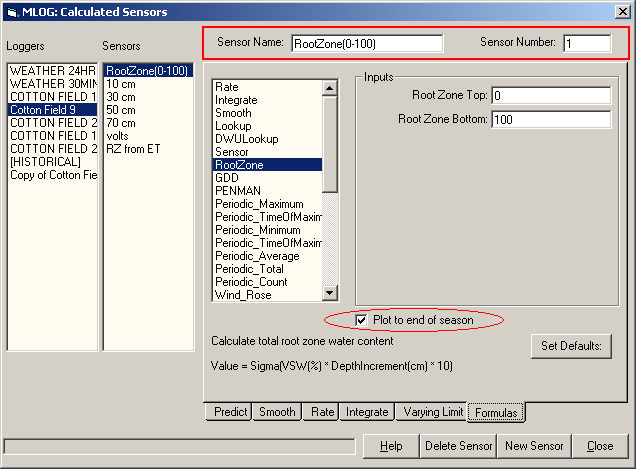Switch to the Integrate tab
Screen dimensions: 636x469
tap(367, 412)
